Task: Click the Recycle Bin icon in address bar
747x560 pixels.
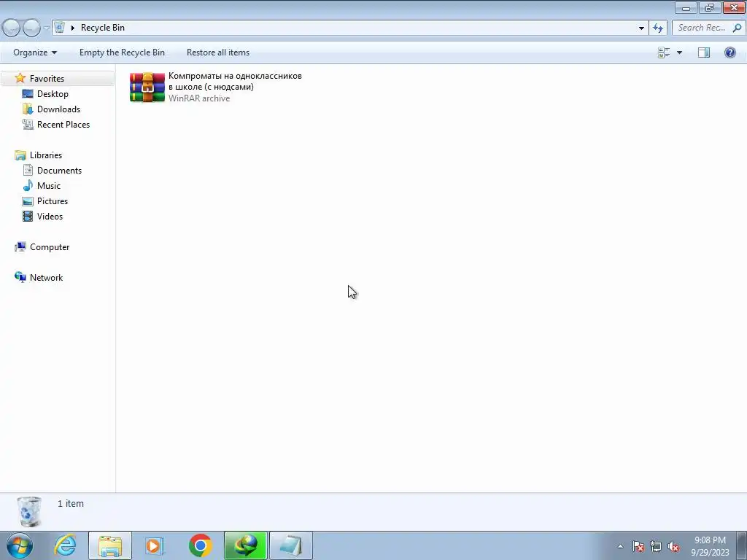Action: [x=59, y=27]
